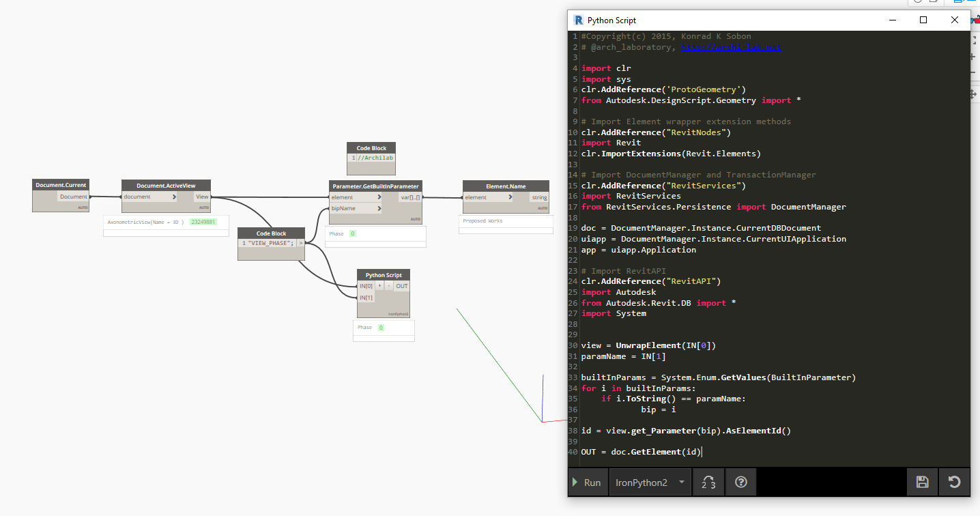The width and height of the screenshot is (980, 516).
Task: Select the //Archilab Code Block header
Action: (371, 148)
